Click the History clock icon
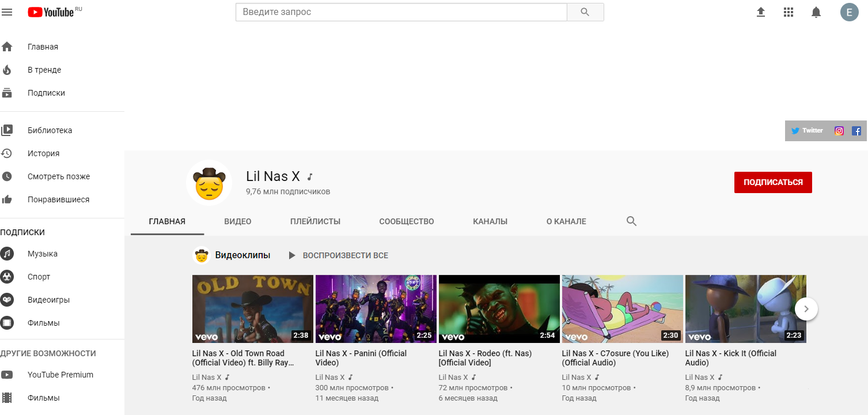The width and height of the screenshot is (868, 415). point(7,153)
